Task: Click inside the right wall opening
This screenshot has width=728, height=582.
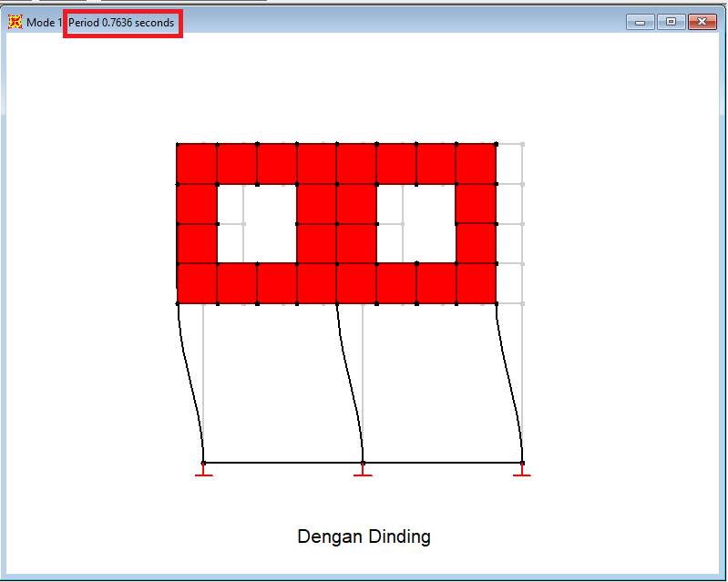Action: tap(416, 223)
